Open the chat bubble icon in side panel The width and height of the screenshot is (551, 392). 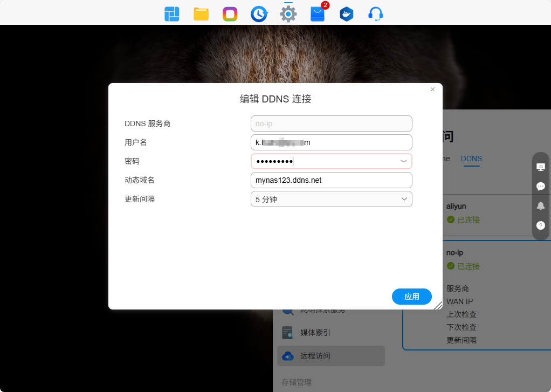point(541,187)
